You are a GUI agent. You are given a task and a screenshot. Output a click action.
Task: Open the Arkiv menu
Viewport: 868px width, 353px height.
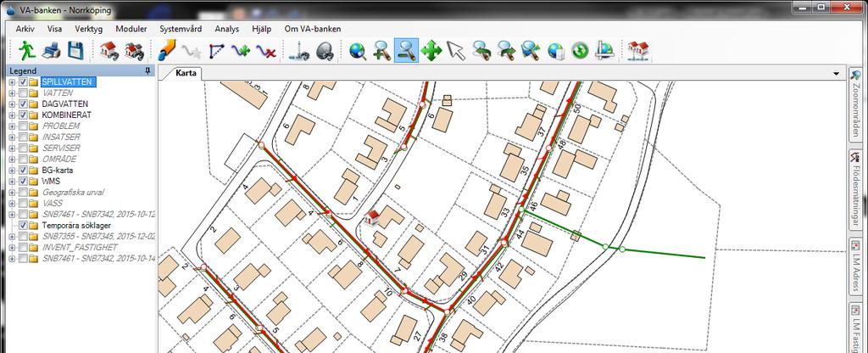pos(25,29)
